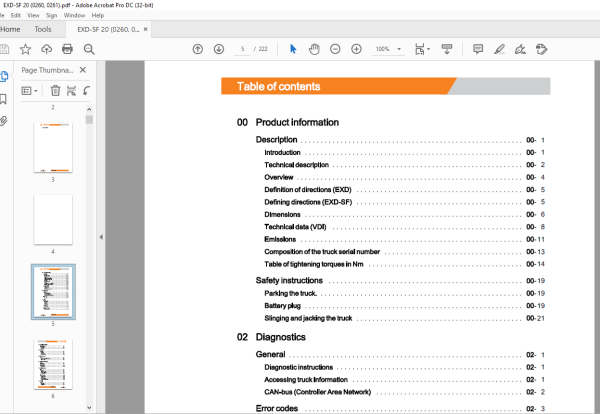This screenshot has width=600, height=414.
Task: Click the 'Technical data (VDI)' entry
Action: coord(295,227)
